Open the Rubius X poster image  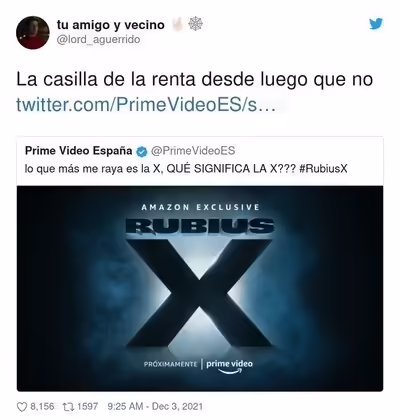[x=200, y=289]
